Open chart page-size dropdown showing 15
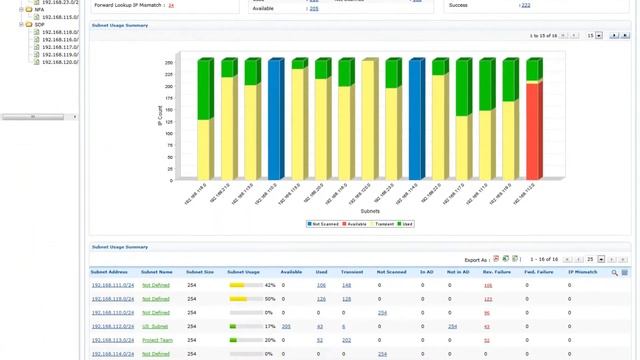The image size is (640, 360). 599,36
